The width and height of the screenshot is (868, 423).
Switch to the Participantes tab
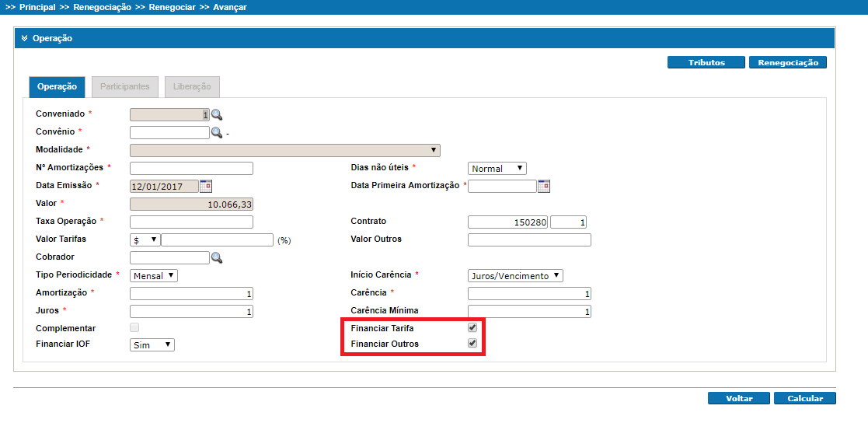coord(124,87)
